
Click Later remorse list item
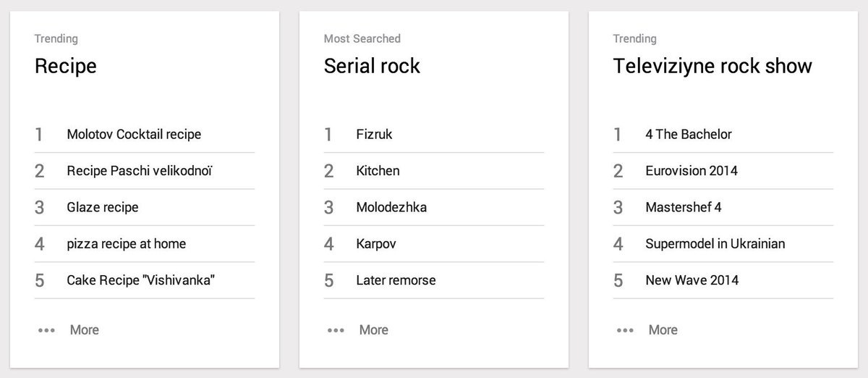(396, 280)
